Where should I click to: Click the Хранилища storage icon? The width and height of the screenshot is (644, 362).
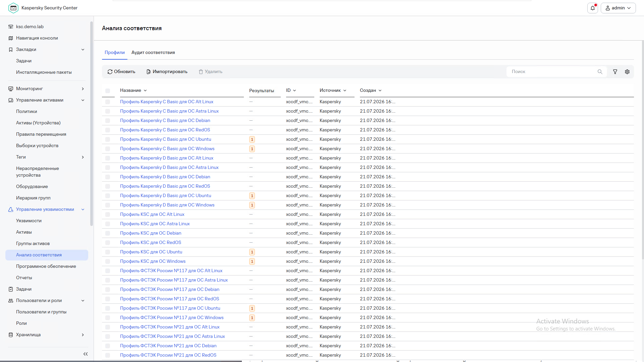click(x=11, y=335)
